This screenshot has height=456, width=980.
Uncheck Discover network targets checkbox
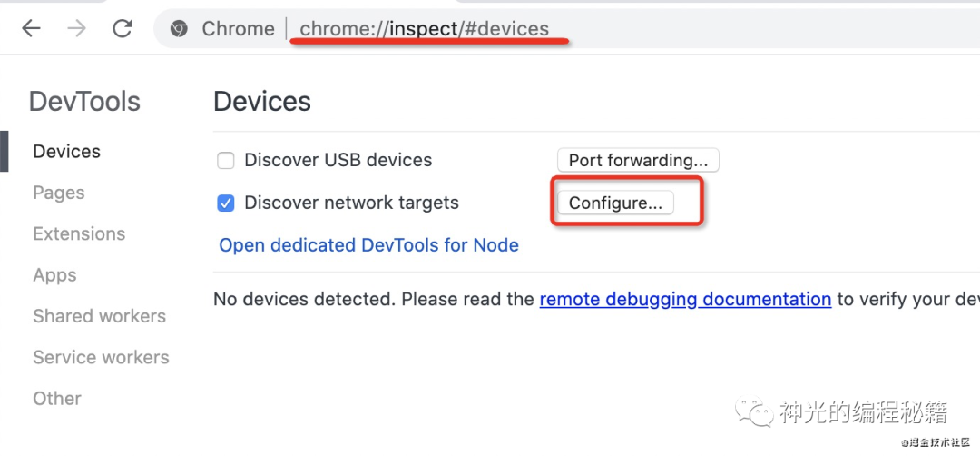pos(226,203)
